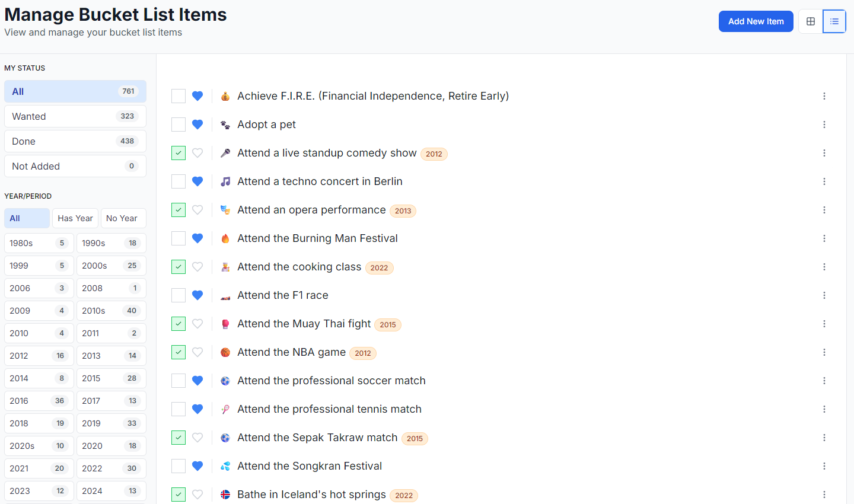Image resolution: width=854 pixels, height=504 pixels.
Task: Open options menu for Attend the cooking class
Action: [824, 267]
